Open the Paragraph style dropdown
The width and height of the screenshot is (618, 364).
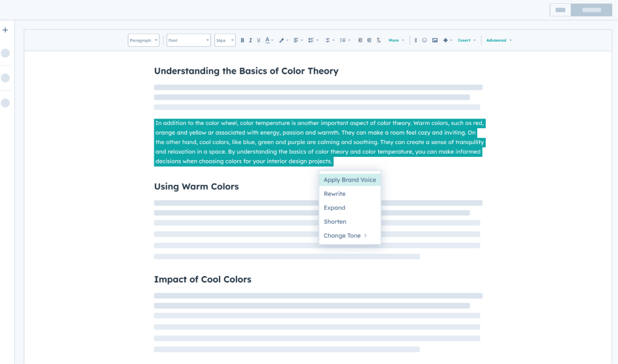point(143,40)
